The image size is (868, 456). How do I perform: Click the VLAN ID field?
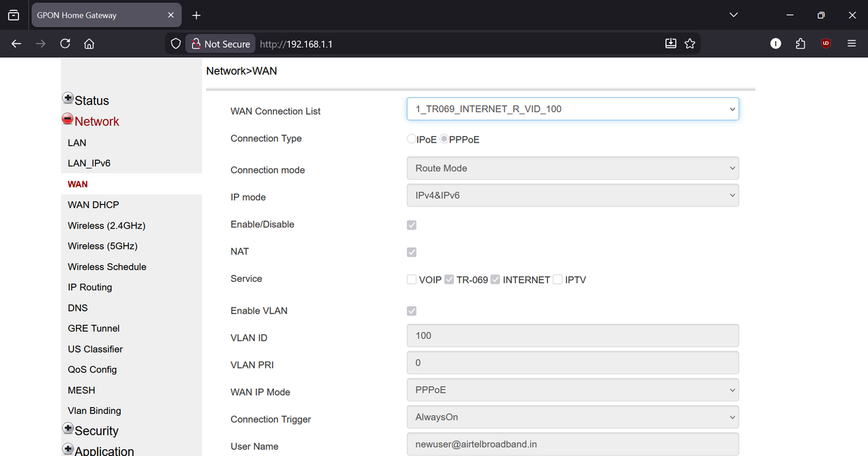point(572,335)
